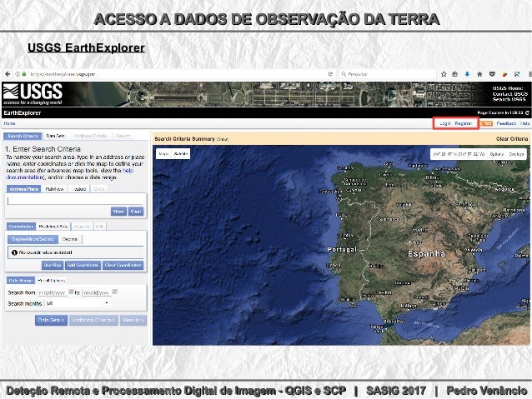The width and height of the screenshot is (532, 399).
Task: Select the Circle tab
Action: [99, 189]
